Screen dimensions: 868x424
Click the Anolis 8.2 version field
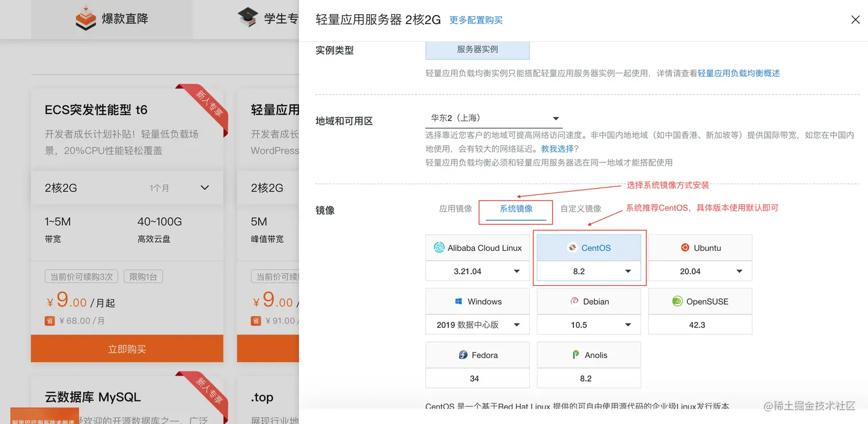click(589, 379)
